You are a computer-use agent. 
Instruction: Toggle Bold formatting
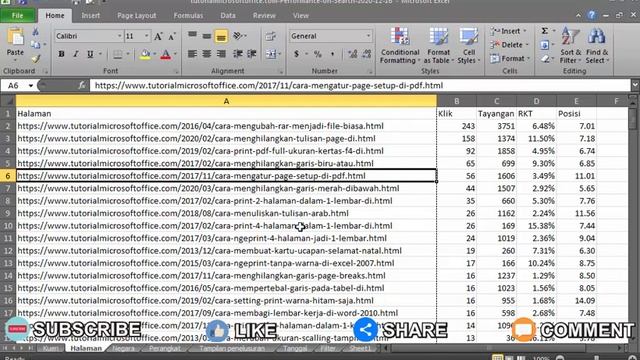click(x=61, y=54)
